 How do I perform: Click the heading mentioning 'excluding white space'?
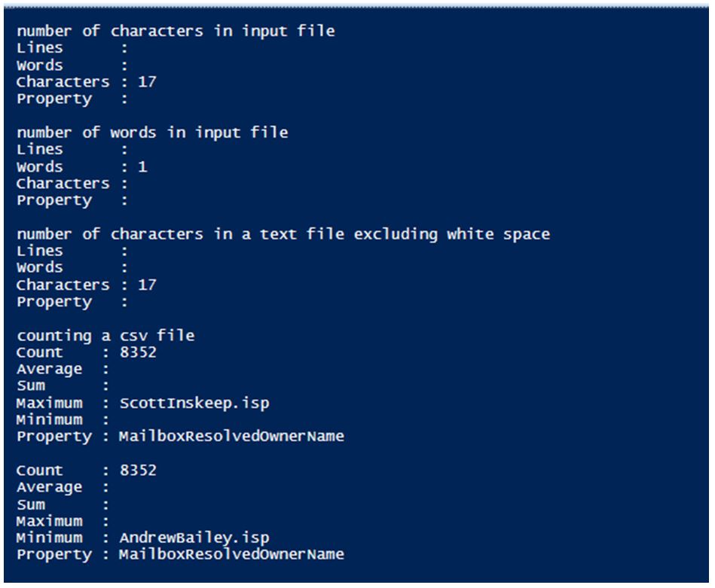(x=283, y=234)
